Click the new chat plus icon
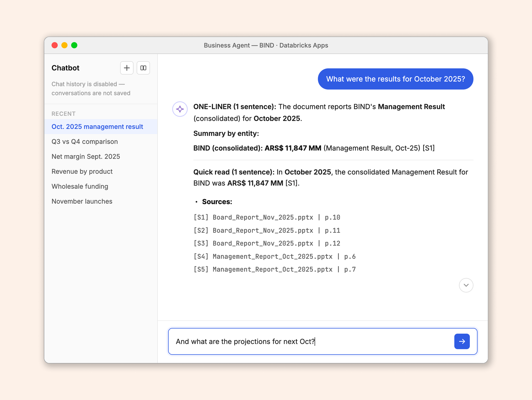The width and height of the screenshot is (532, 400). (127, 68)
